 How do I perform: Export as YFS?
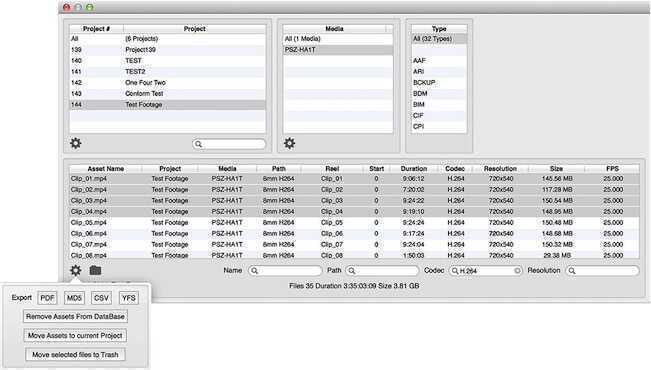pyautogui.click(x=129, y=298)
